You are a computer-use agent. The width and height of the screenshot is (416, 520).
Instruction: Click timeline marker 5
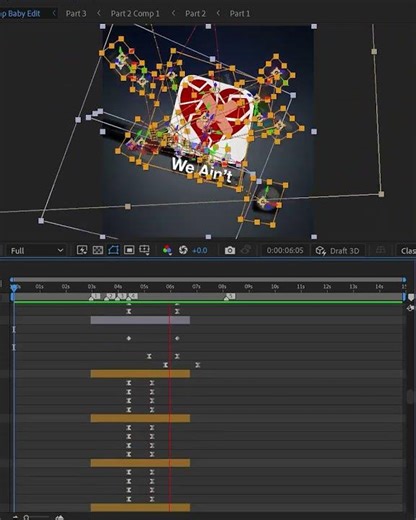(x=230, y=297)
